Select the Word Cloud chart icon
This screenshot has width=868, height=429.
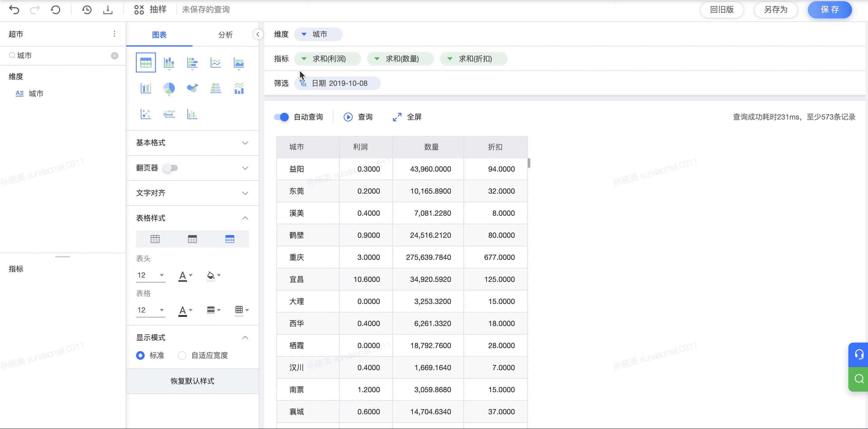169,114
